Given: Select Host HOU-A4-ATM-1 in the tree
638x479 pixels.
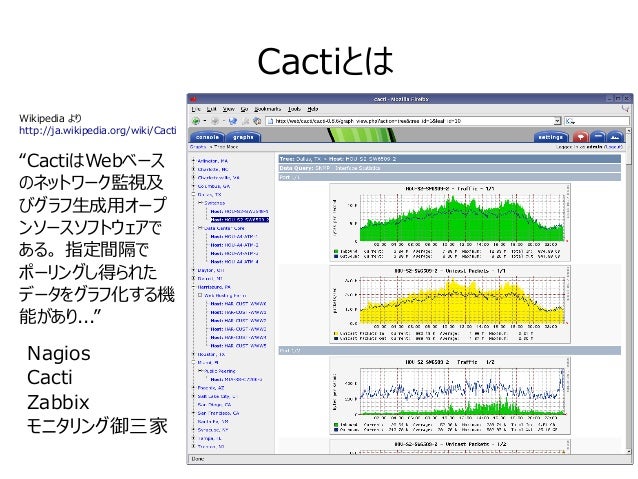Looking at the screenshot, I should (234, 236).
